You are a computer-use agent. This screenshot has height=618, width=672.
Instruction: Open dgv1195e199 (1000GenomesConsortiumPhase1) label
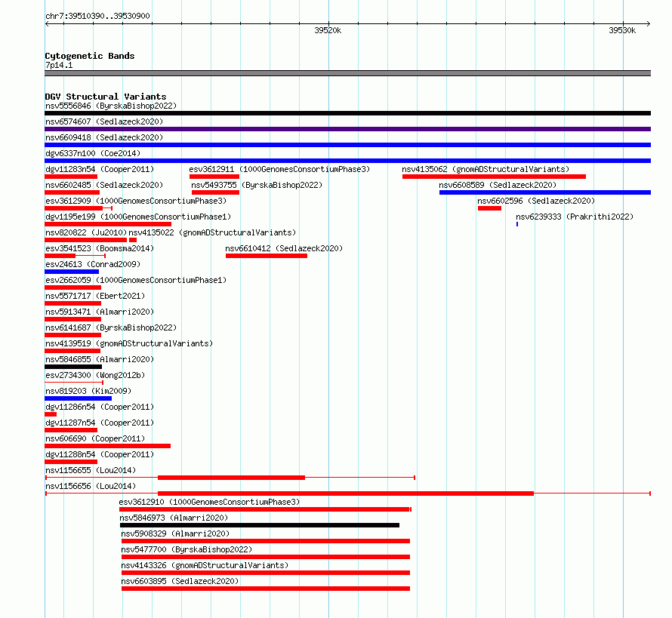[x=138, y=217]
